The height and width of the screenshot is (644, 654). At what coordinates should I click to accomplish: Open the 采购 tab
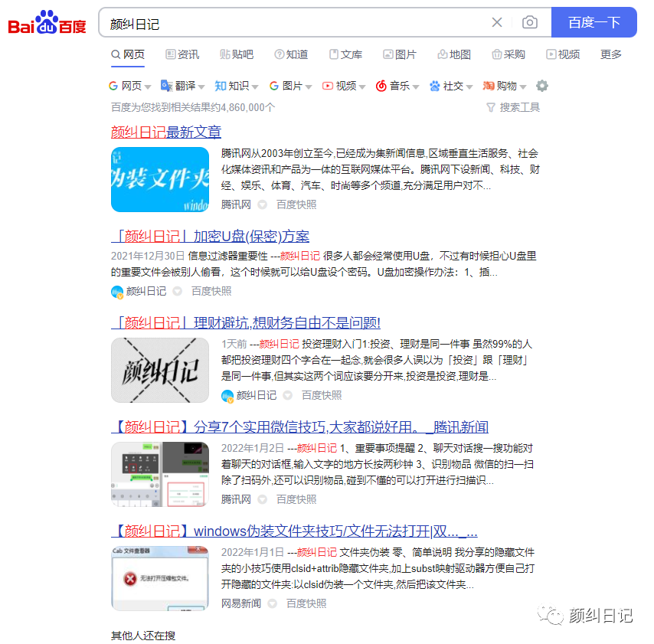[508, 54]
